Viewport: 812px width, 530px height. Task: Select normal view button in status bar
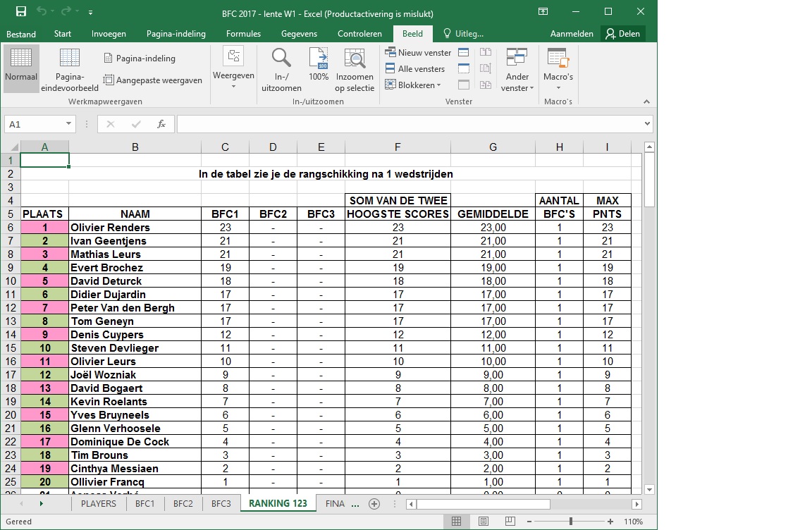tap(456, 522)
